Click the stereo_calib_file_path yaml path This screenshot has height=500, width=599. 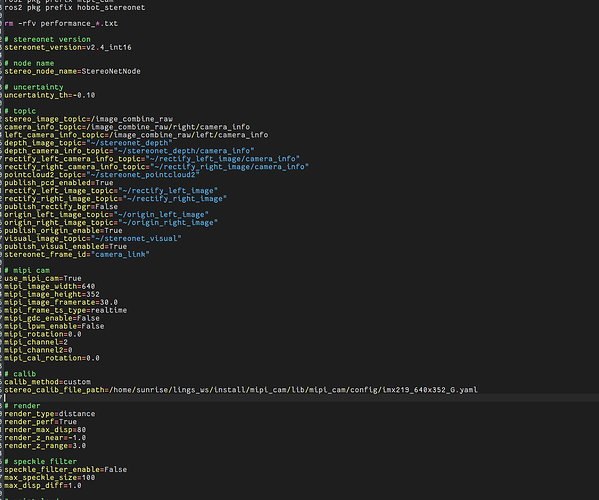(x=293, y=390)
